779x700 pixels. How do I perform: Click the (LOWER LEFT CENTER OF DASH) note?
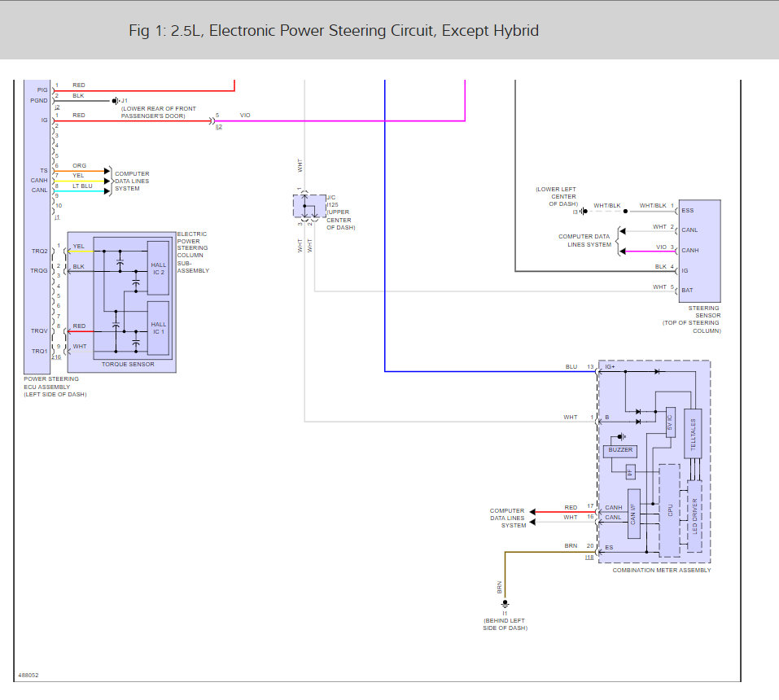tap(557, 197)
